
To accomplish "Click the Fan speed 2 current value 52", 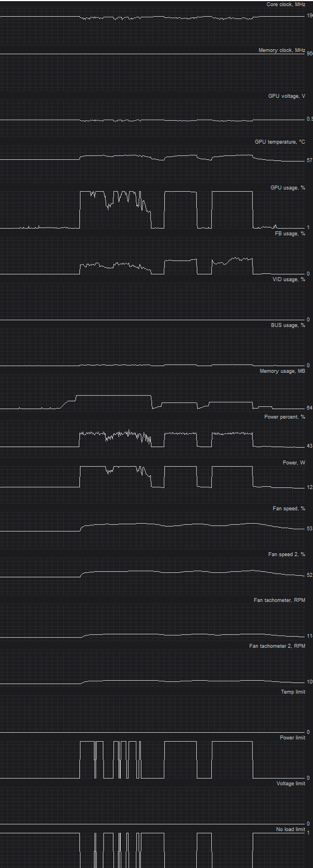I will coord(310,575).
